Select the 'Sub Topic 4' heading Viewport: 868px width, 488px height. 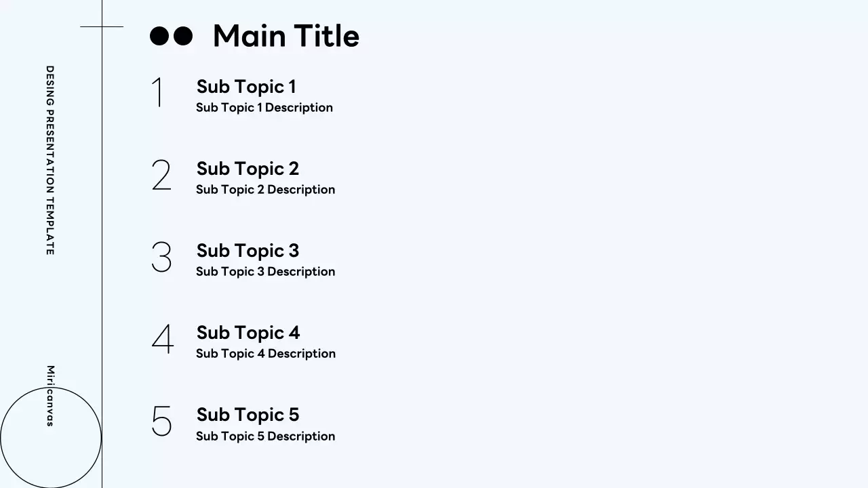tap(248, 333)
